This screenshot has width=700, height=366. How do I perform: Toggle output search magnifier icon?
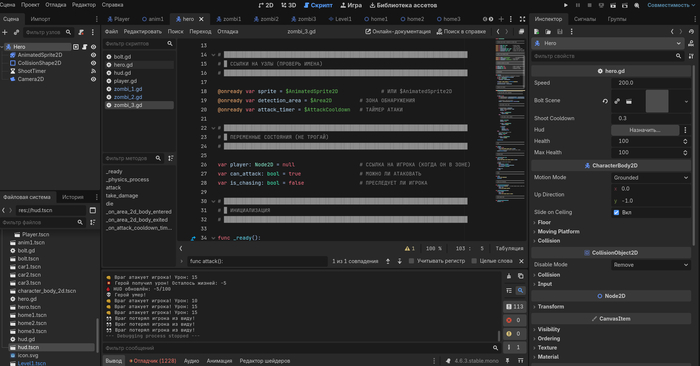[x=521, y=291]
